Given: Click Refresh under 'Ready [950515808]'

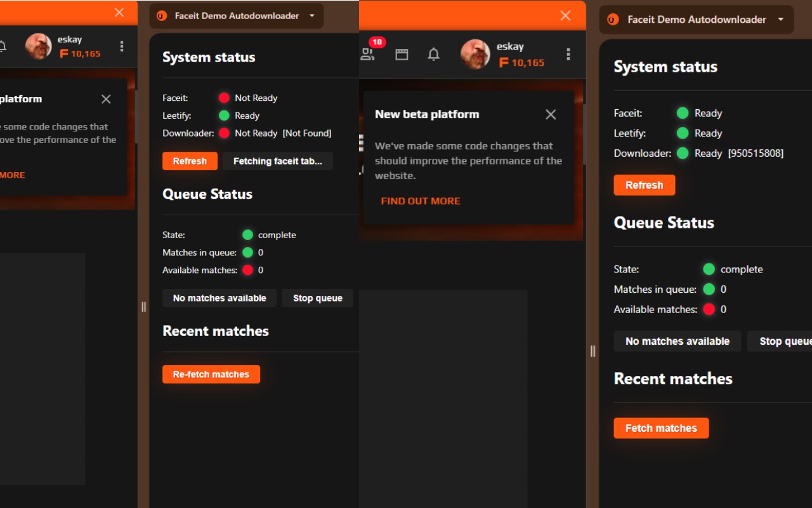Looking at the screenshot, I should tap(645, 185).
